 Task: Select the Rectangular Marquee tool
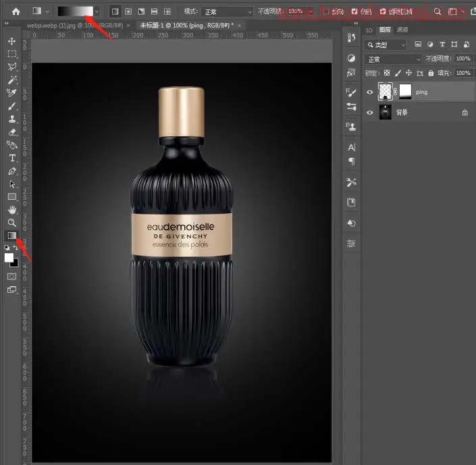12,54
